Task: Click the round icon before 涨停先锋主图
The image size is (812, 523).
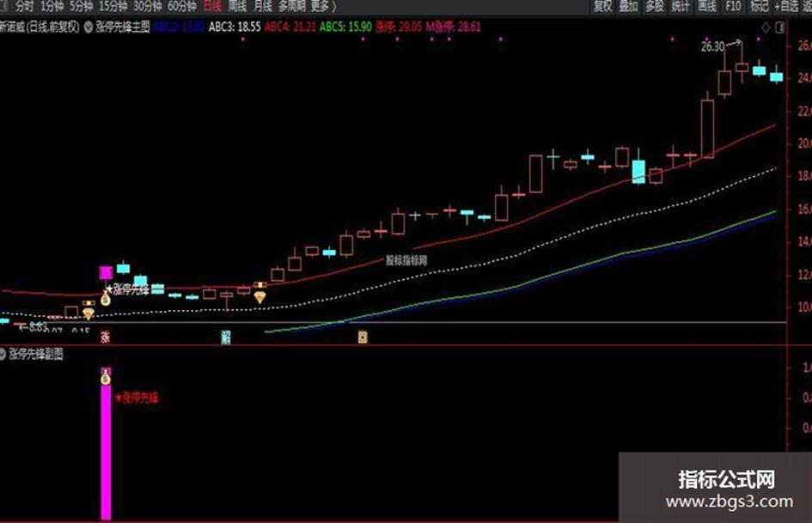Action: pos(89,27)
